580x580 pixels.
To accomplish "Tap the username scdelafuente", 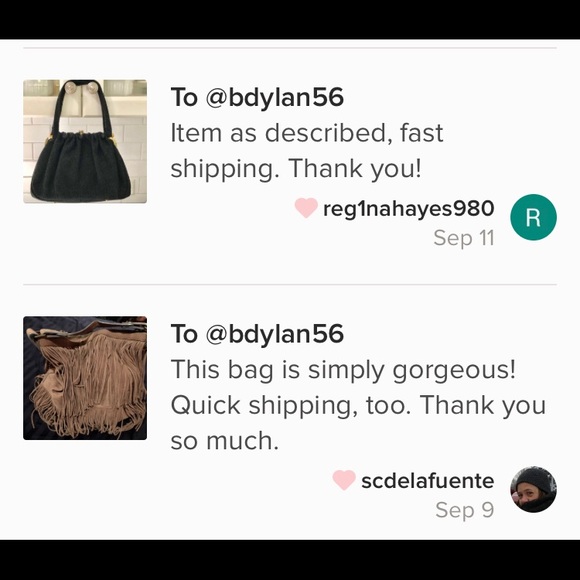I will point(428,481).
